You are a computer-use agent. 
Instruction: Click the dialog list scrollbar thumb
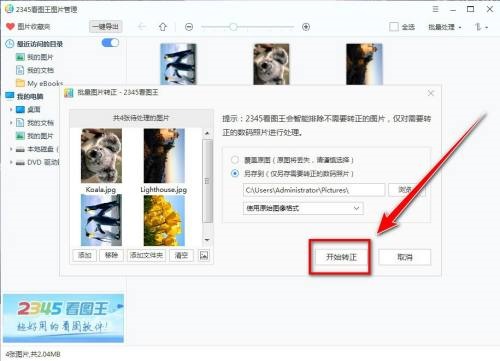207,181
